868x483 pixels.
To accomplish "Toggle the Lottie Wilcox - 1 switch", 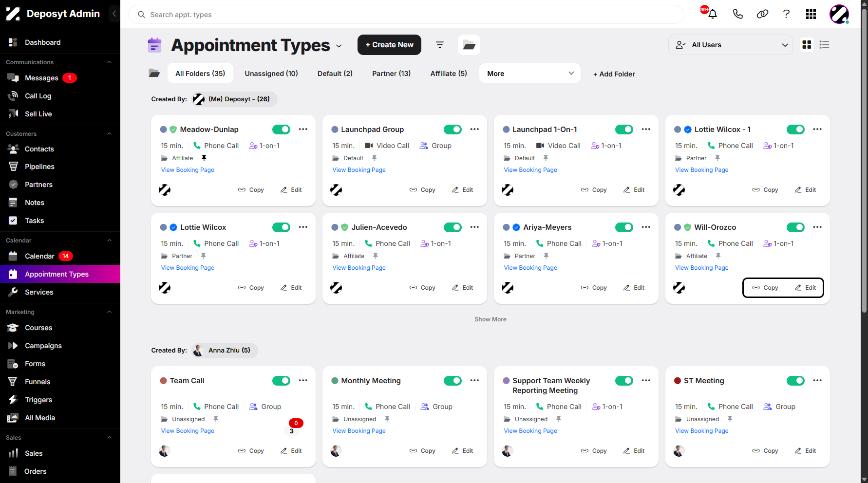I will coord(795,130).
